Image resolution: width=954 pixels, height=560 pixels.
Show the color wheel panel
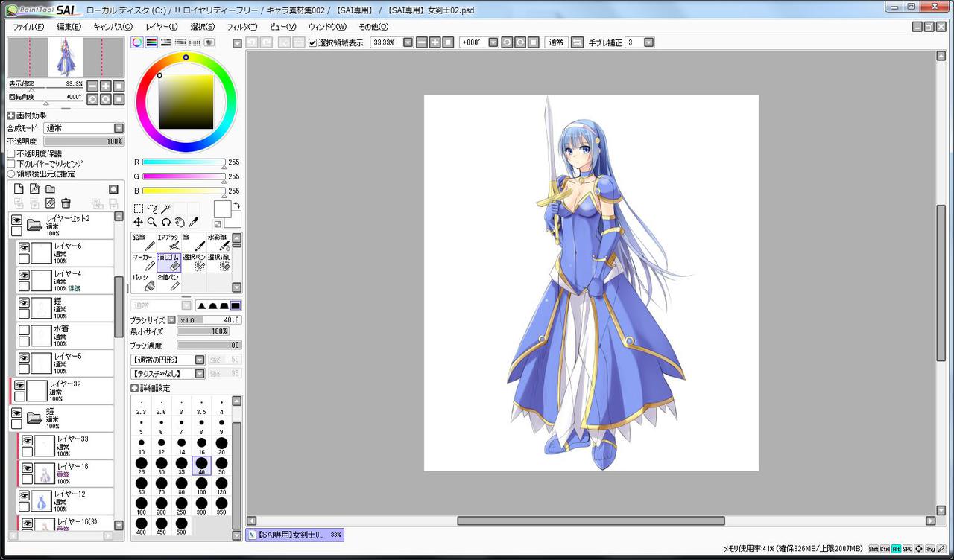click(x=137, y=42)
